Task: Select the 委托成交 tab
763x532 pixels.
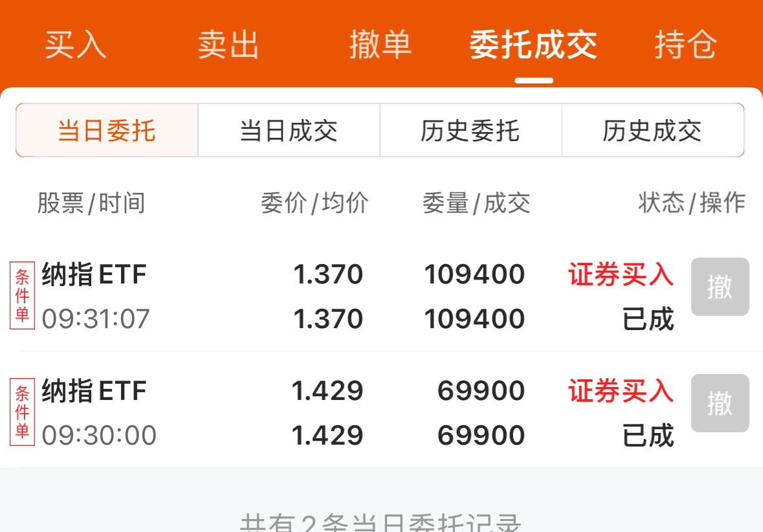Action: coord(533,45)
